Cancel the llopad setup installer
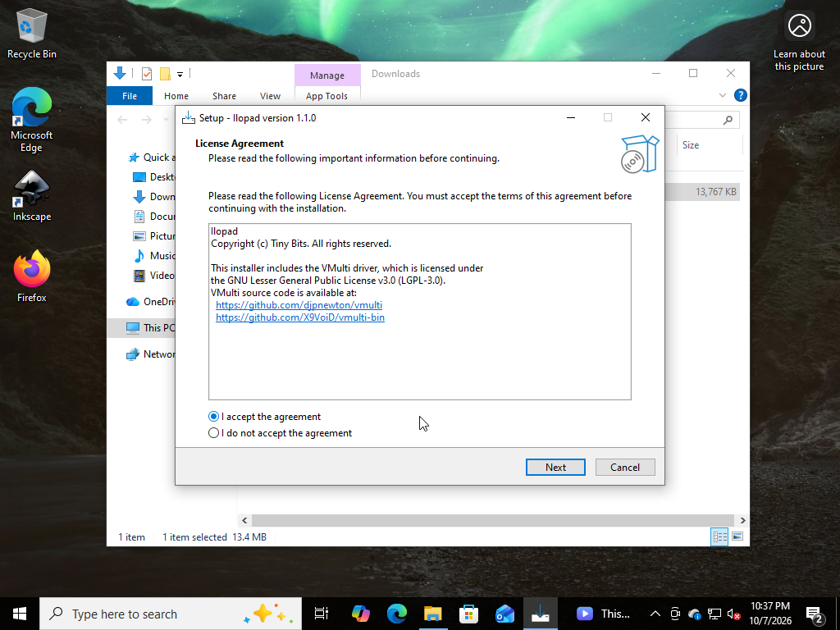Screen dimensions: 840x630 (x=624, y=467)
